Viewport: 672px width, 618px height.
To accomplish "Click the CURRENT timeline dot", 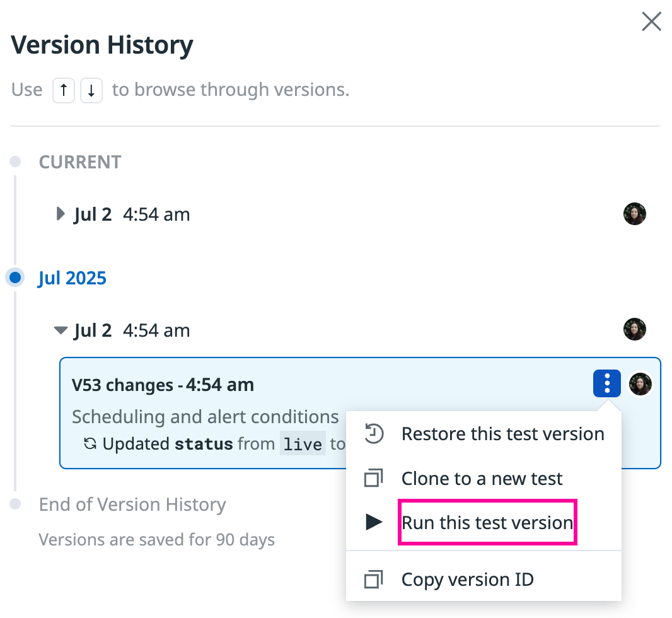I will pyautogui.click(x=15, y=161).
